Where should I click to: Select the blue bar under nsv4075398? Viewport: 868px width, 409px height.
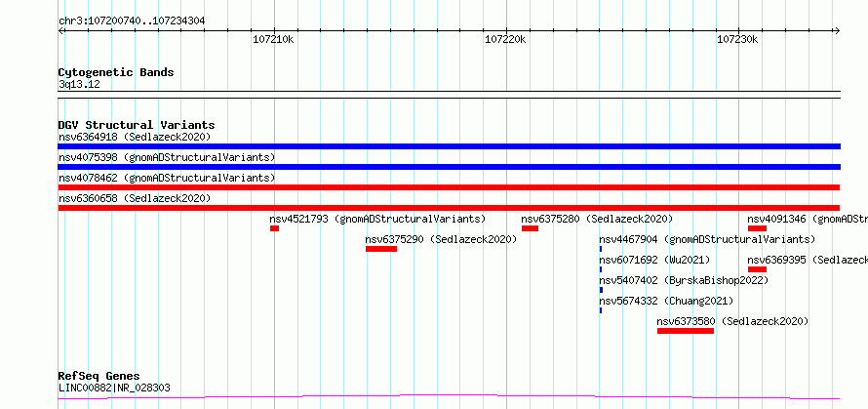[x=449, y=167]
